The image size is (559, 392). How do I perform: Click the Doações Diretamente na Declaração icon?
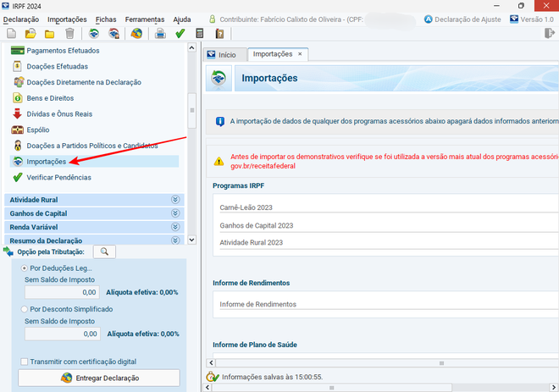pos(19,82)
